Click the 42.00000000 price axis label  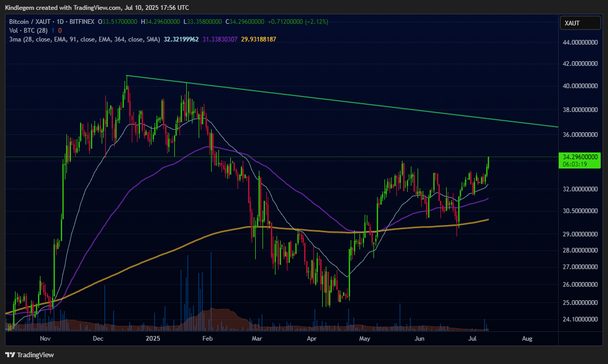pyautogui.click(x=580, y=64)
